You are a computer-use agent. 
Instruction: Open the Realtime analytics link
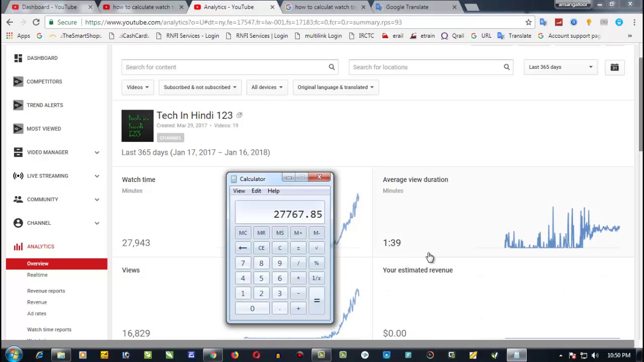tap(37, 275)
